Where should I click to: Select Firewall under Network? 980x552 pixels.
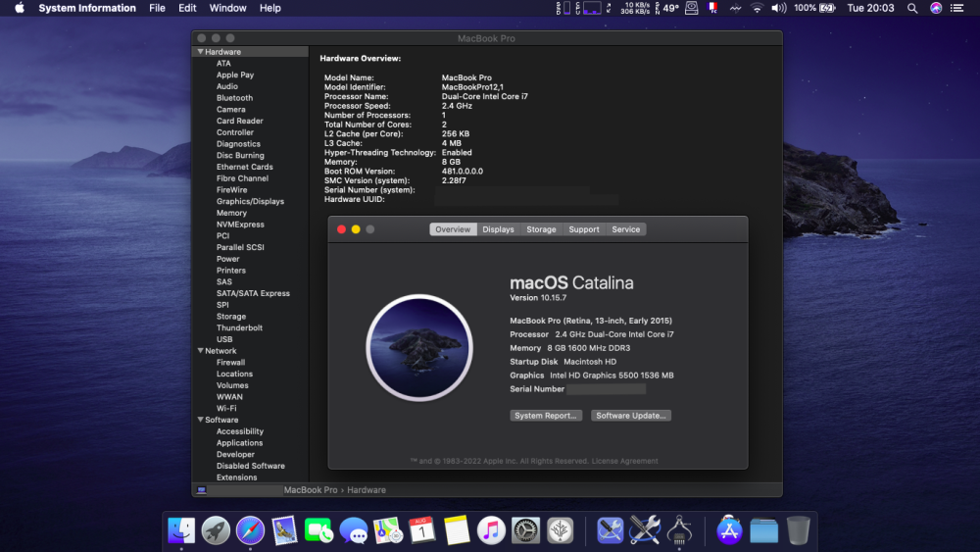pyautogui.click(x=230, y=363)
